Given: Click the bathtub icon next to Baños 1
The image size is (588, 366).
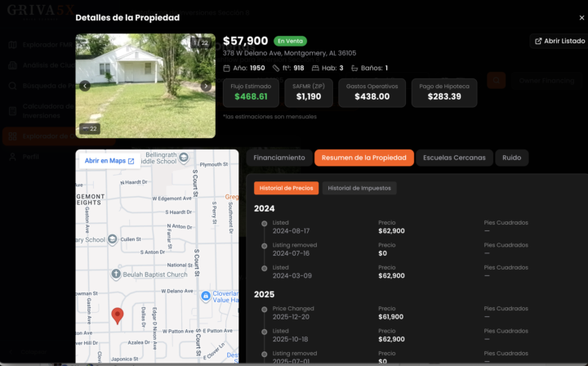Looking at the screenshot, I should 354,69.
